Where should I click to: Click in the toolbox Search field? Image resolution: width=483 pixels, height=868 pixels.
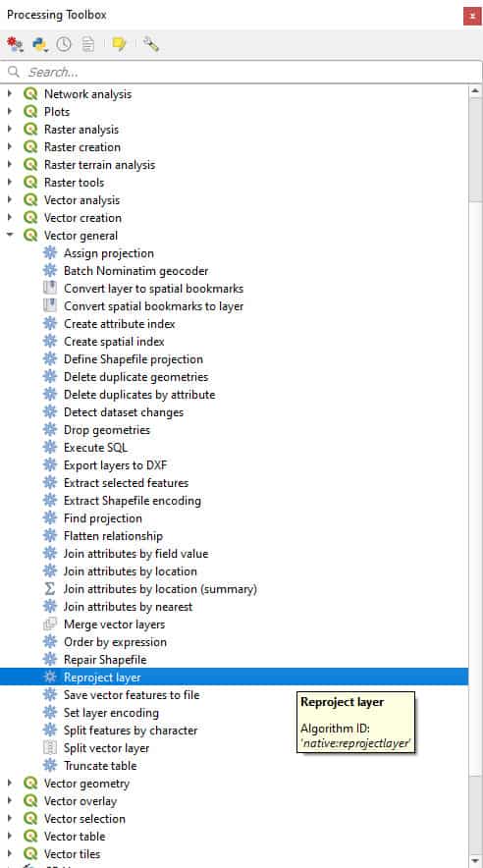pos(241,72)
